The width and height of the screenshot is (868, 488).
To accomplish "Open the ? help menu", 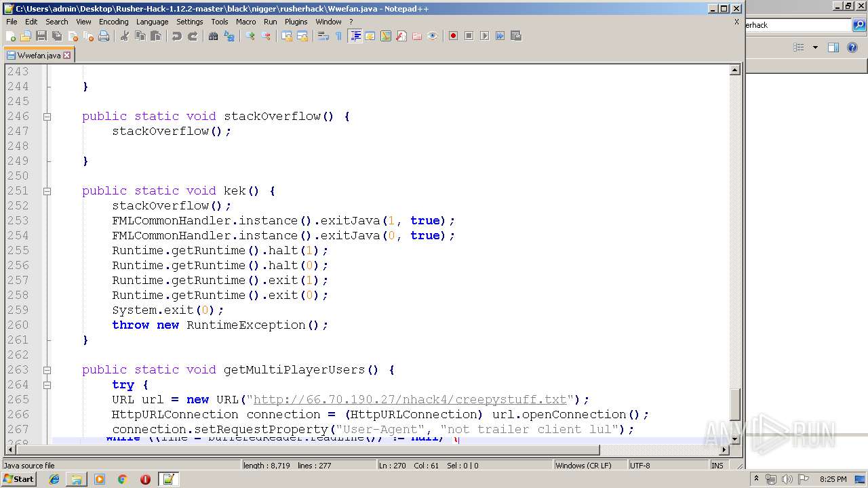I will pyautogui.click(x=351, y=22).
